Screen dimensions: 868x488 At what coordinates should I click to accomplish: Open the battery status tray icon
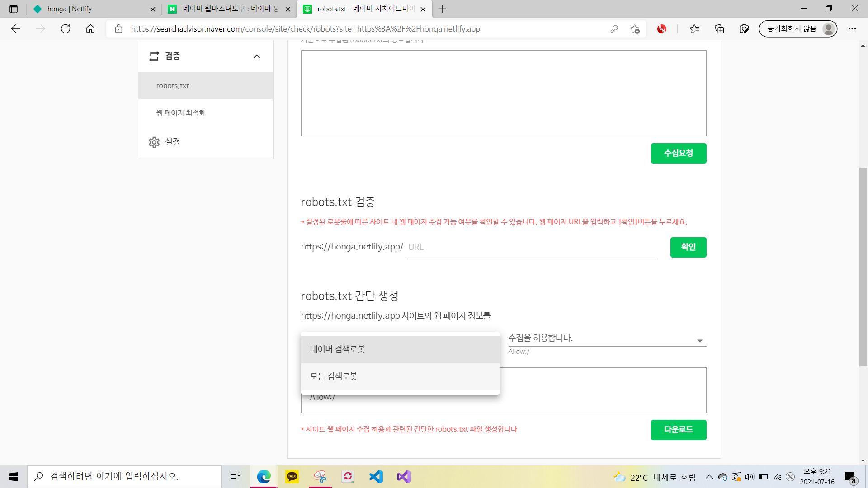pos(764,477)
